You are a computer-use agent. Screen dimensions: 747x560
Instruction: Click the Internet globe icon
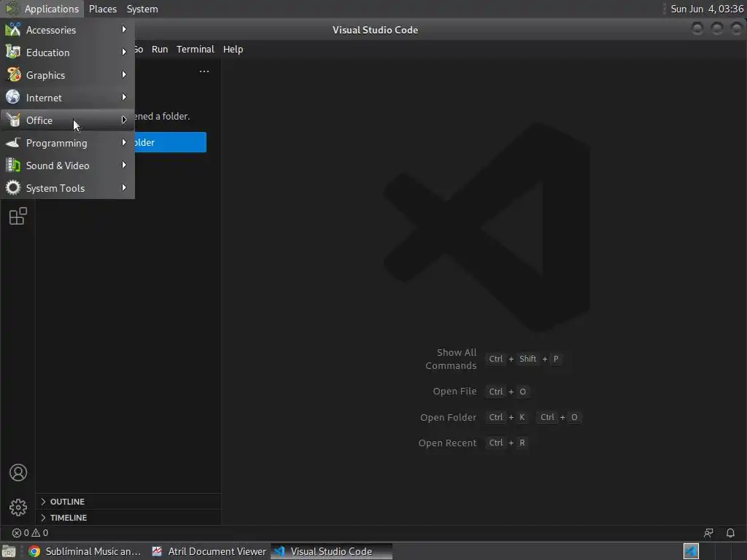pyautogui.click(x=13, y=97)
